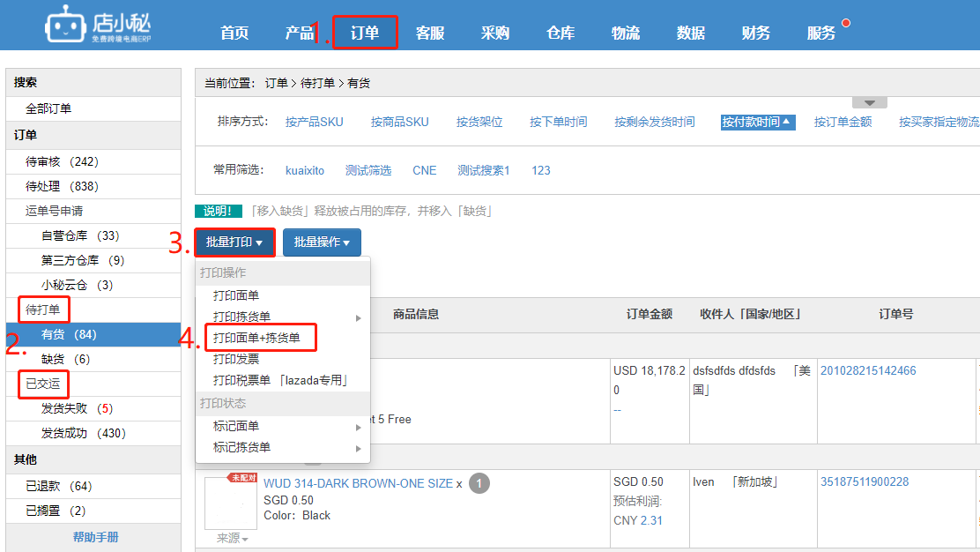
Task: Open the 帮助手册 link
Action: click(96, 537)
